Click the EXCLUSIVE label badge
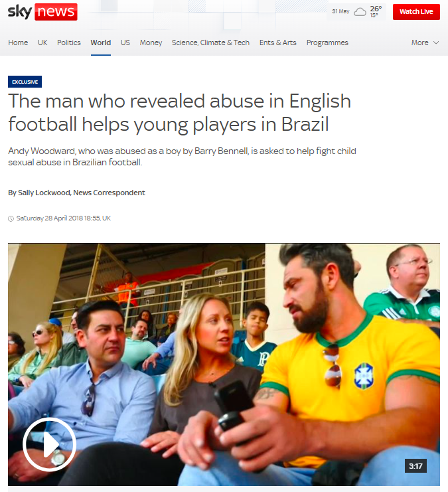 pos(25,82)
